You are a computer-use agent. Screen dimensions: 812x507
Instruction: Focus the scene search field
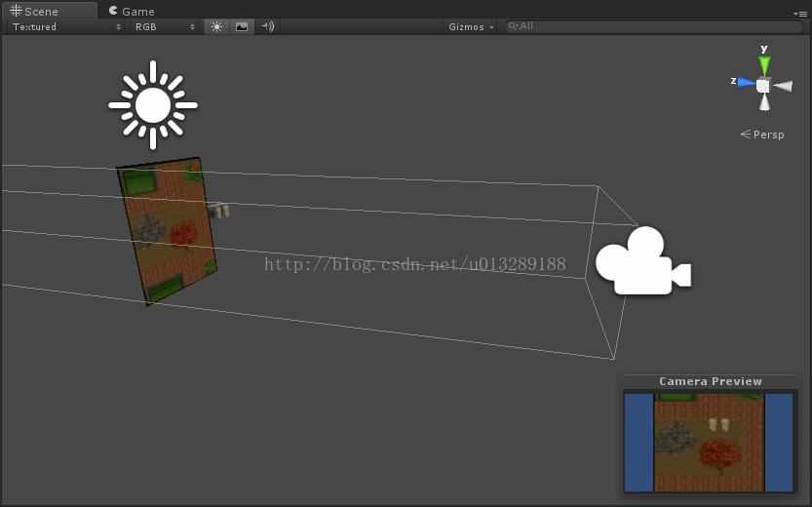click(x=653, y=26)
